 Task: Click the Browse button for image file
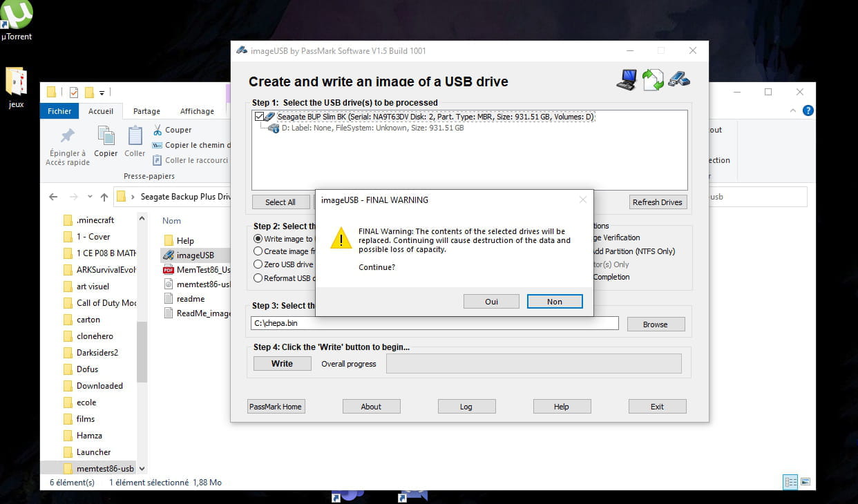[x=656, y=324]
